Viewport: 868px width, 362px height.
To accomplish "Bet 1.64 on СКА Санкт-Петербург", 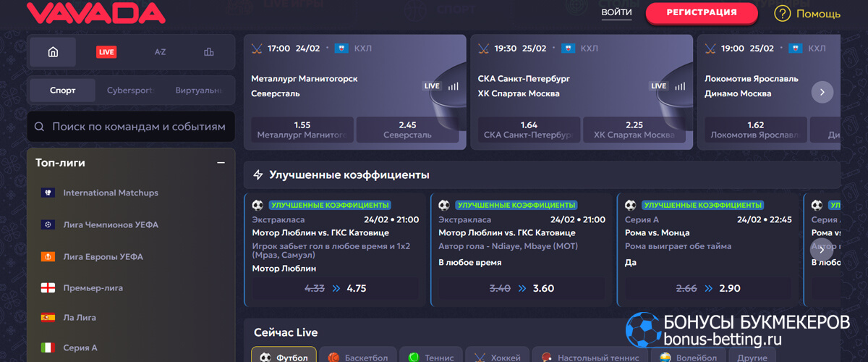I will pyautogui.click(x=529, y=130).
